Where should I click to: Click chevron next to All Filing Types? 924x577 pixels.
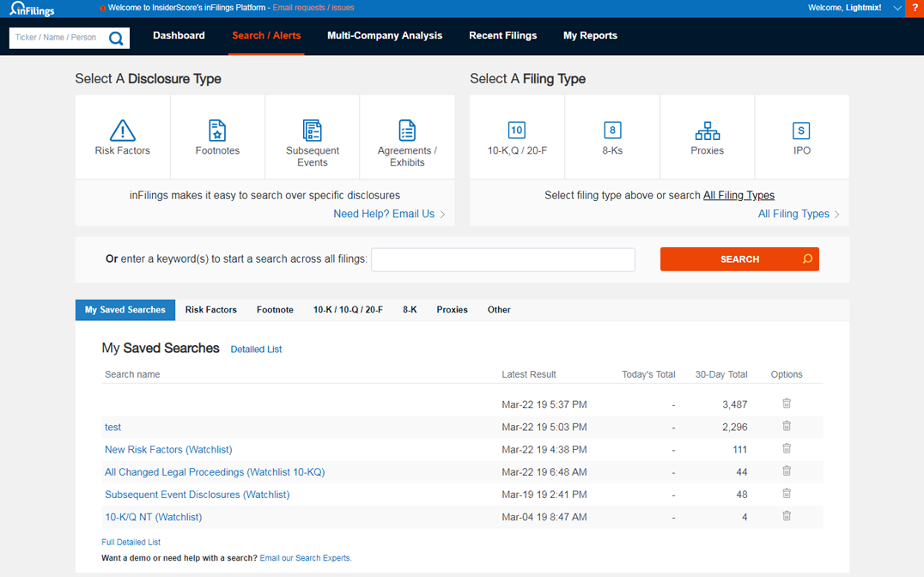836,215
